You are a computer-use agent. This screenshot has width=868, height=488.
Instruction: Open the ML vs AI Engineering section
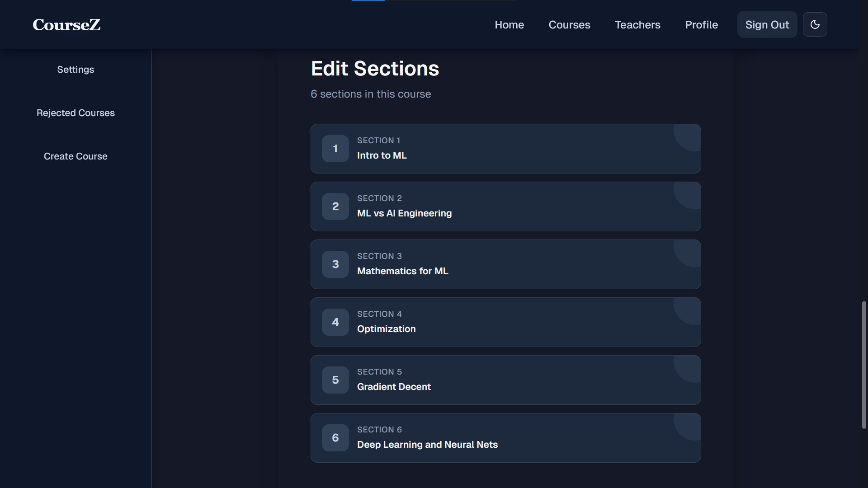[505, 206]
